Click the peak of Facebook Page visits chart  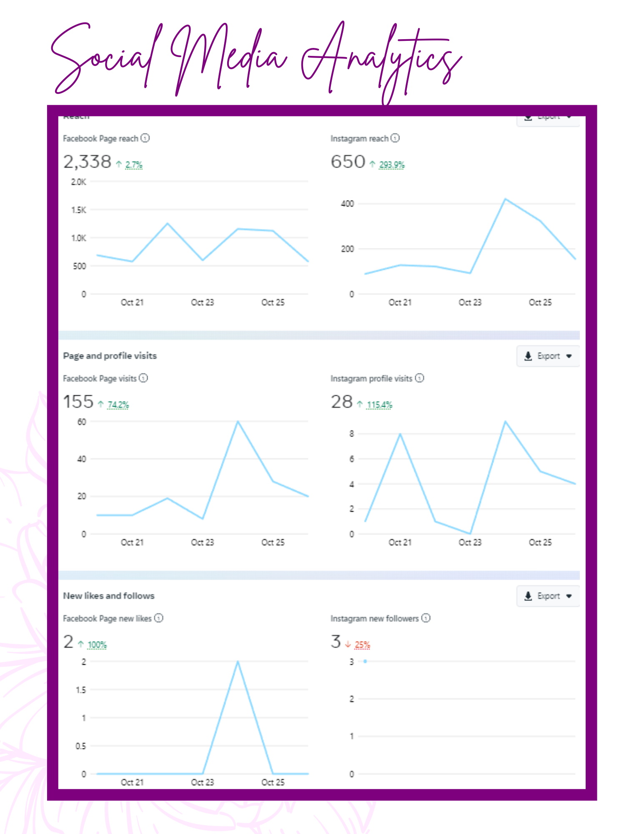pyautogui.click(x=238, y=422)
